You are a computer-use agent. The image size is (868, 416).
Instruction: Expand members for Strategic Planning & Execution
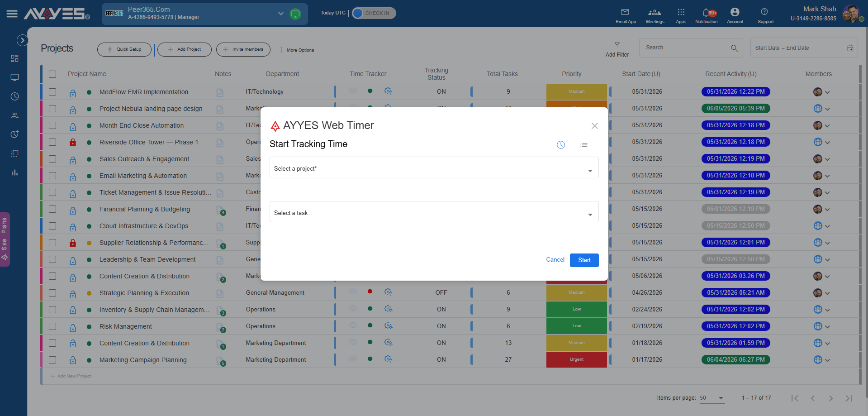point(827,293)
